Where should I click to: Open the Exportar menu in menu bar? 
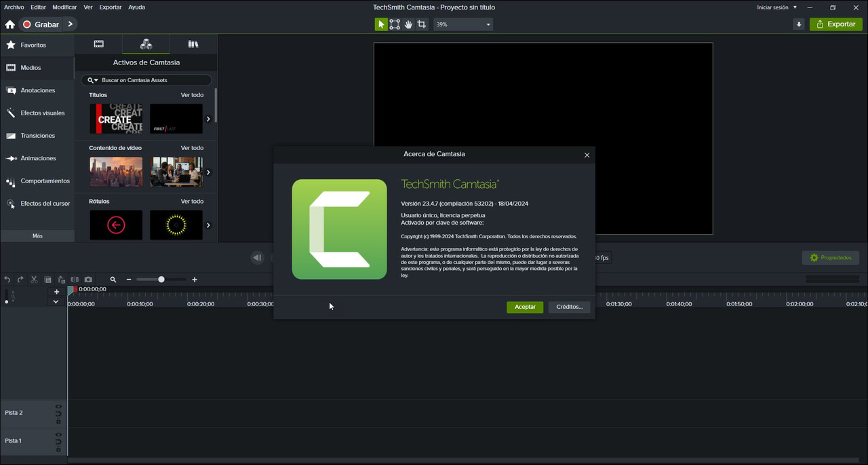[x=111, y=7]
